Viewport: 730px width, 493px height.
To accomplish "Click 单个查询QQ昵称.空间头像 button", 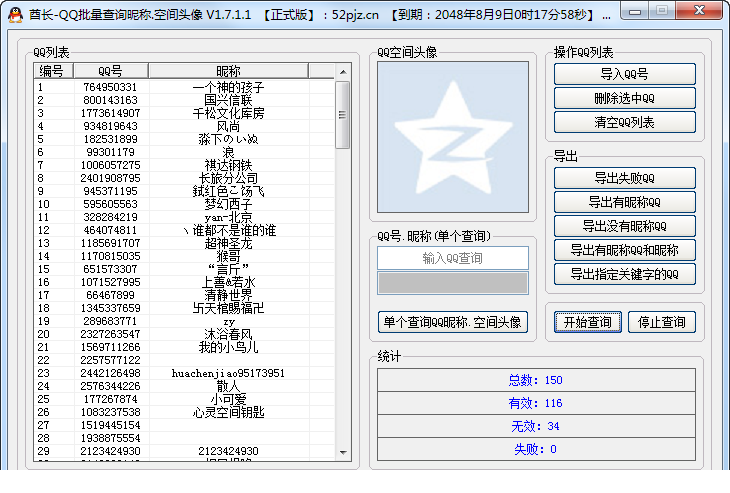I will (453, 322).
